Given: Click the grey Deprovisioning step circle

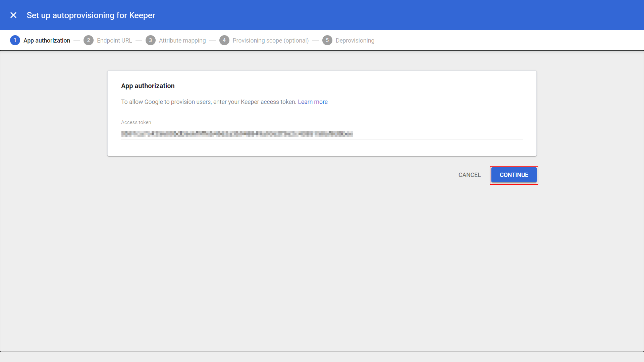Looking at the screenshot, I should 328,40.
